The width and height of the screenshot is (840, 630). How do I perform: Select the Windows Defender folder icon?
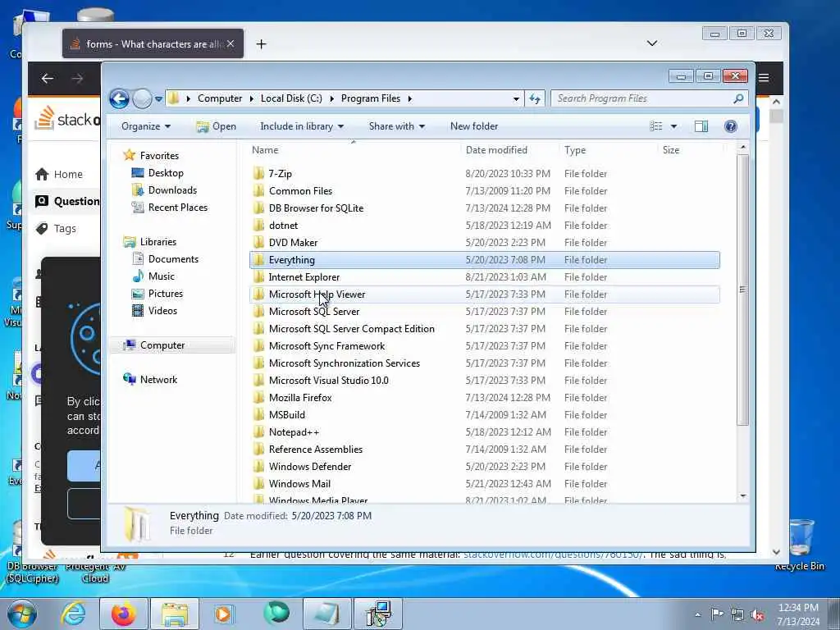pyautogui.click(x=258, y=466)
